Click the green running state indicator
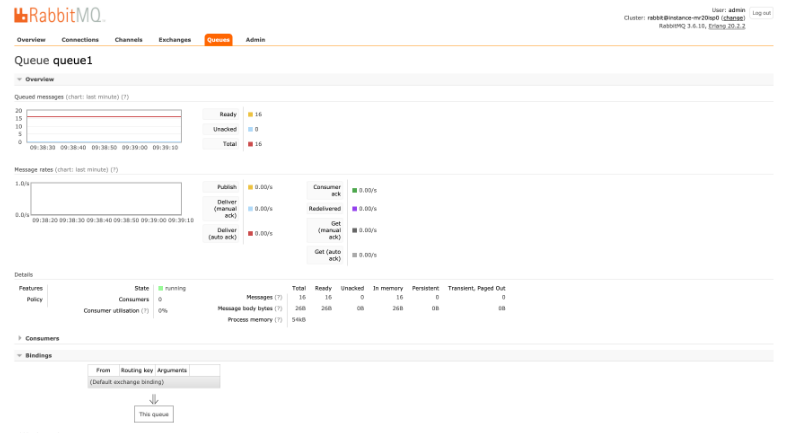Image resolution: width=787 pixels, height=433 pixels. pyautogui.click(x=161, y=288)
